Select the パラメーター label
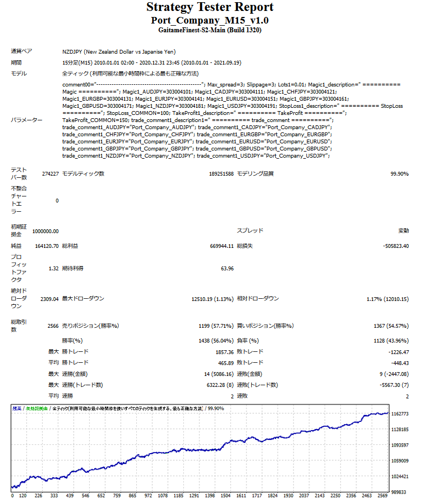This screenshot has height=504, width=423. point(26,120)
